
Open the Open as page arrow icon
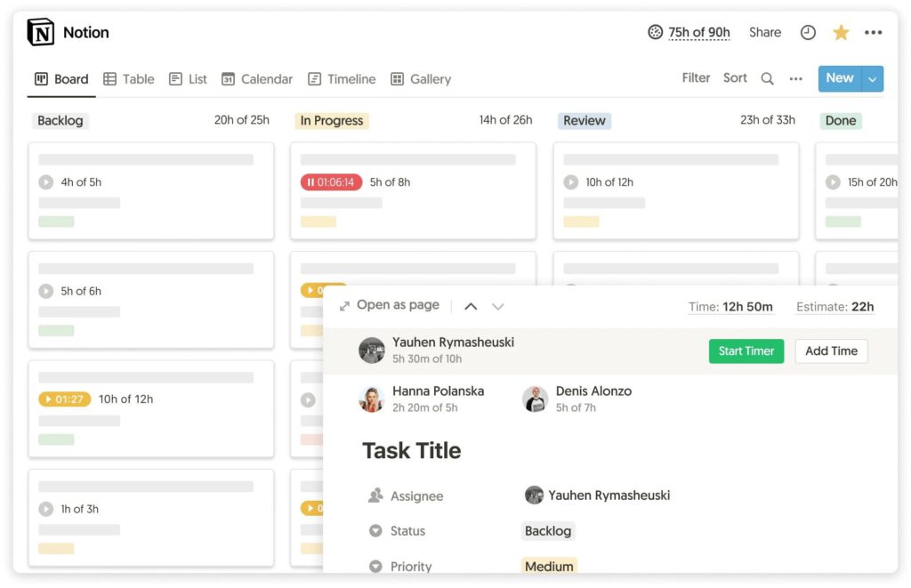click(346, 305)
